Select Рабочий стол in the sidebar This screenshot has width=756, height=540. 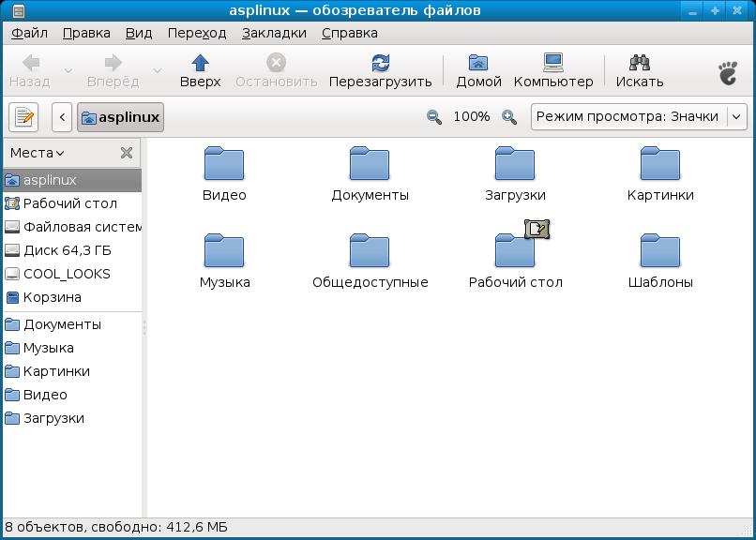point(72,203)
